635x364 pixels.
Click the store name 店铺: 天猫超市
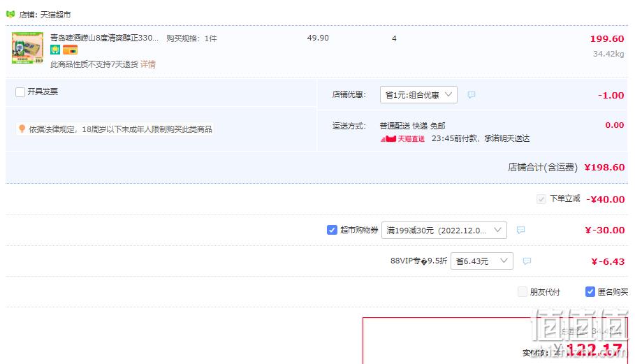click(45, 15)
